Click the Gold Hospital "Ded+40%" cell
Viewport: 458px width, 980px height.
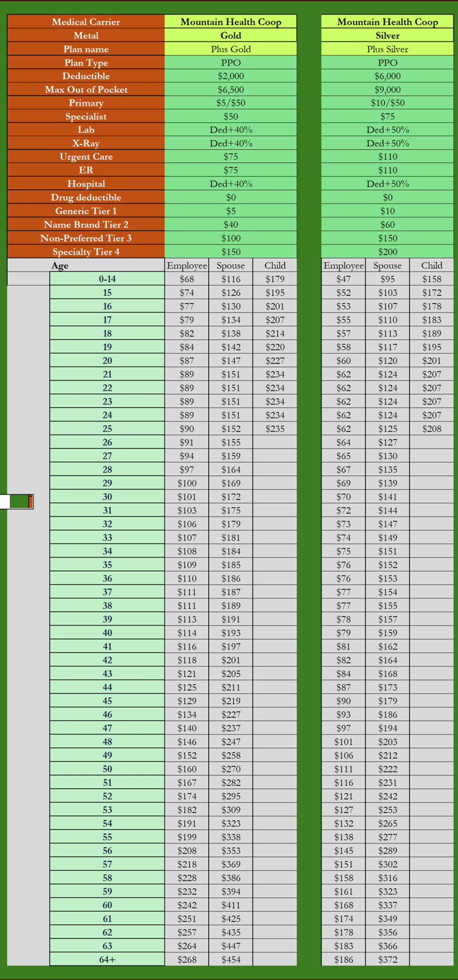[x=231, y=184]
